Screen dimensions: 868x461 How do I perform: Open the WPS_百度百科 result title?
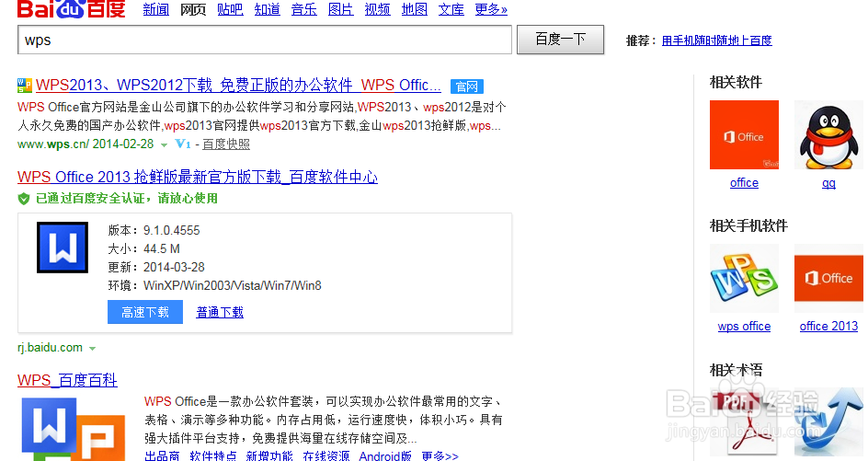click(x=67, y=380)
